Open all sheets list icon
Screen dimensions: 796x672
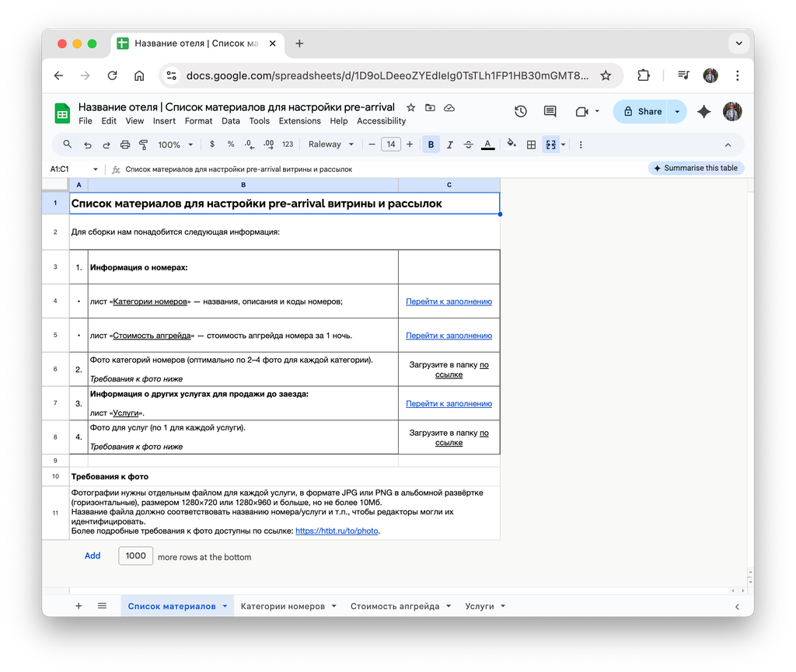coord(102,606)
